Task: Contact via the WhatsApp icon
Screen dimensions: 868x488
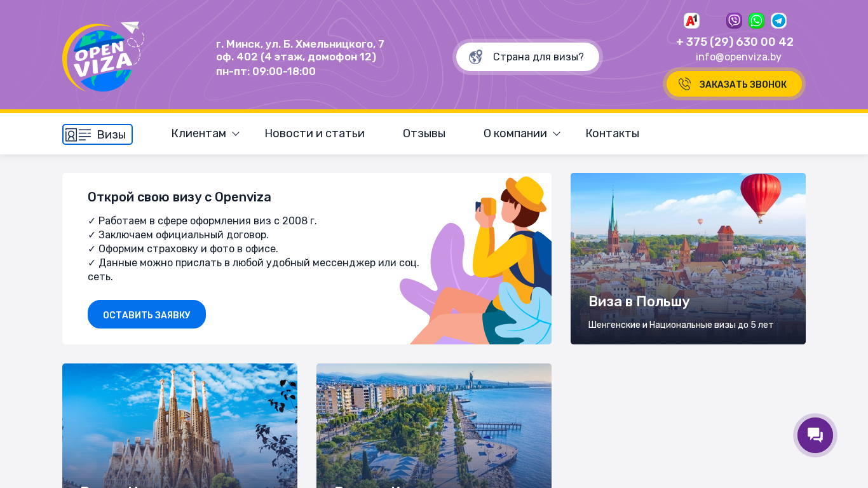Action: click(756, 21)
